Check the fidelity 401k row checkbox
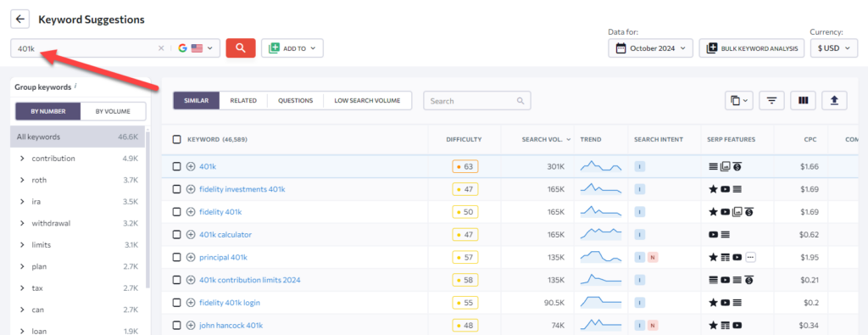 pyautogui.click(x=176, y=212)
